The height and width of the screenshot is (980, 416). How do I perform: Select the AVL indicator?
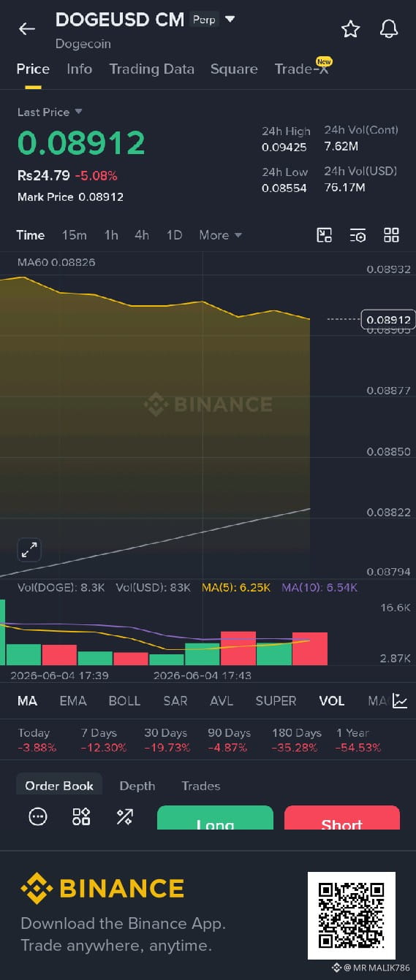[222, 700]
